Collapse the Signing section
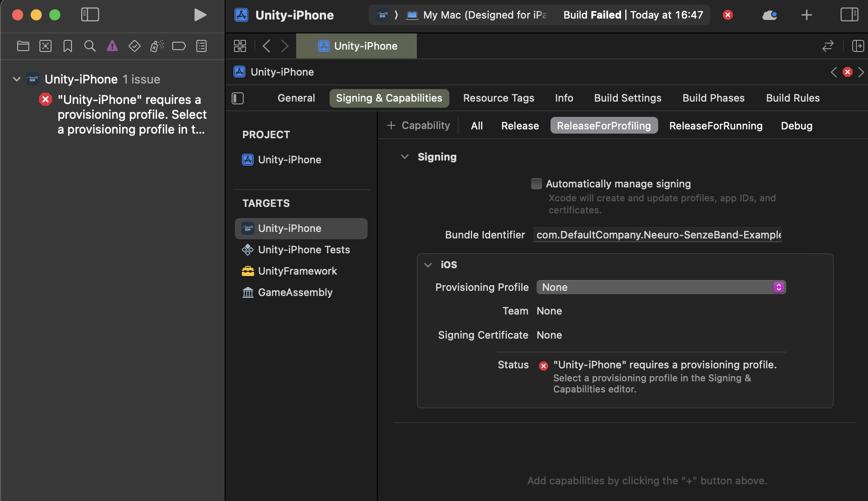868x501 pixels. [x=404, y=157]
